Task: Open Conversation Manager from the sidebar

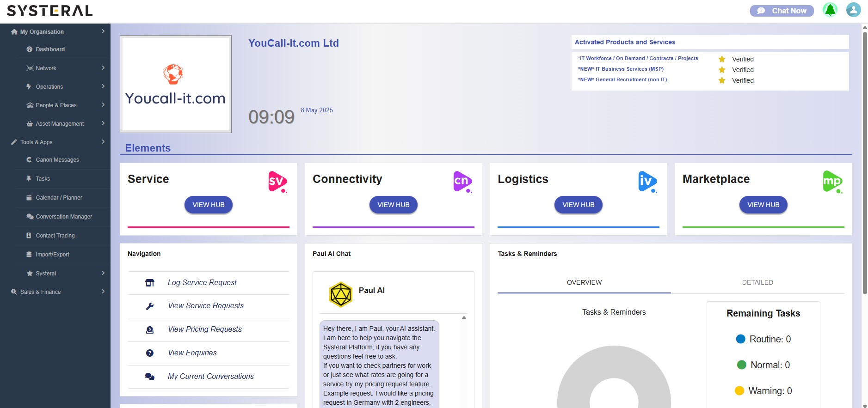Action: (64, 217)
